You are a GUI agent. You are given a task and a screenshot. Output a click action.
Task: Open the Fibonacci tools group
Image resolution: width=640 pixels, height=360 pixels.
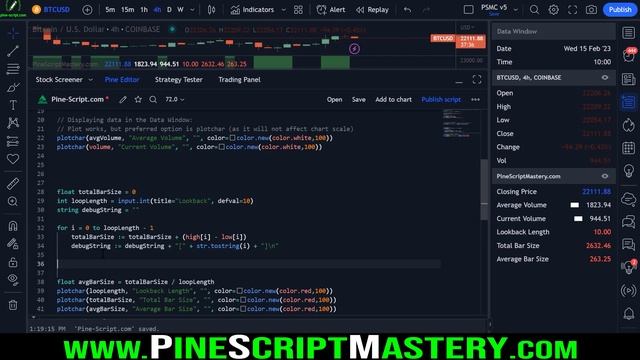pos(13,69)
